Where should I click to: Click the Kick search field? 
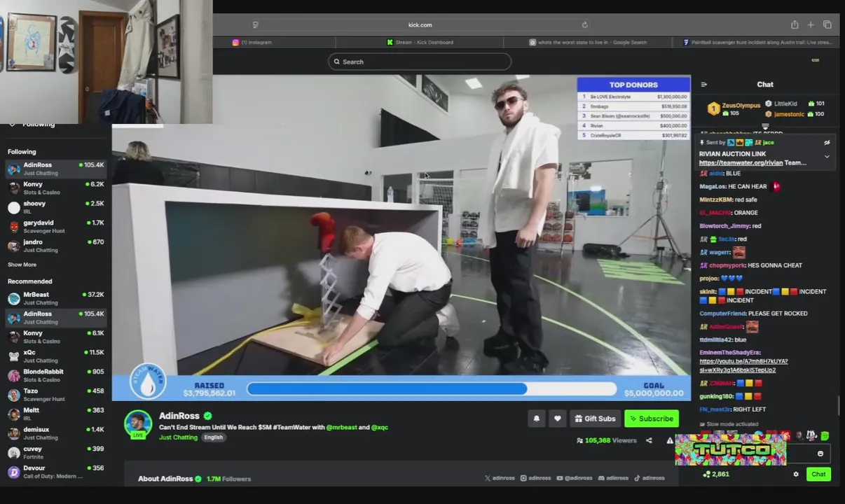click(x=420, y=62)
